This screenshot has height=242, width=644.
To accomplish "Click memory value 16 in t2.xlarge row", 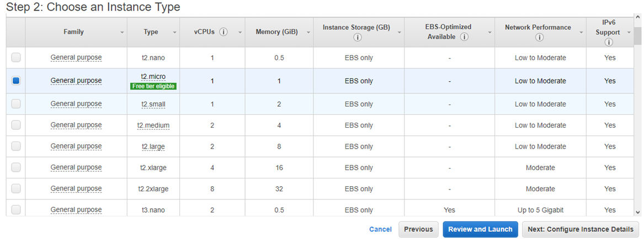I will tap(279, 167).
